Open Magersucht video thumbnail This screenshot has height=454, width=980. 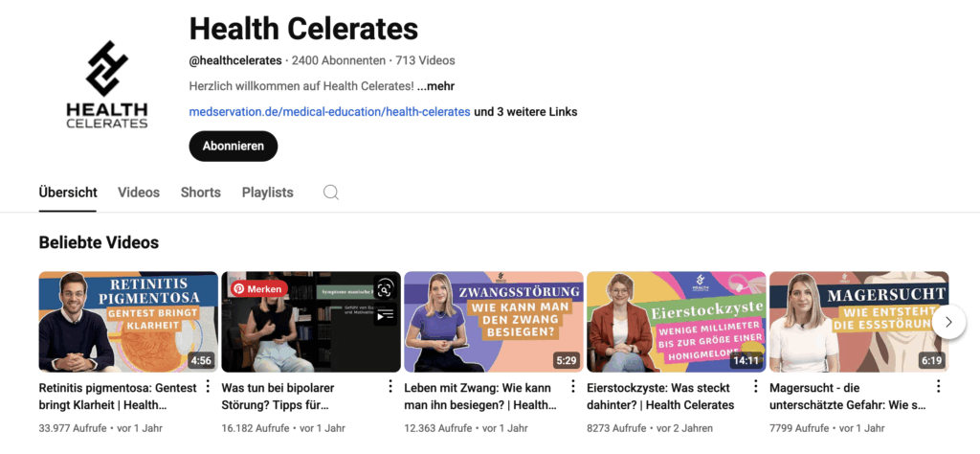pyautogui.click(x=858, y=322)
